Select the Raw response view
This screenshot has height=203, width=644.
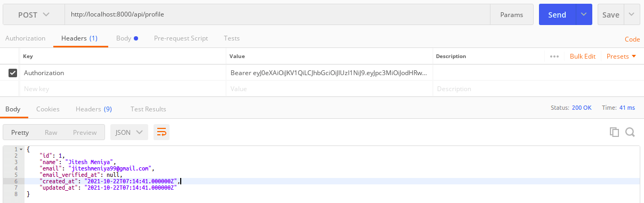click(x=51, y=132)
